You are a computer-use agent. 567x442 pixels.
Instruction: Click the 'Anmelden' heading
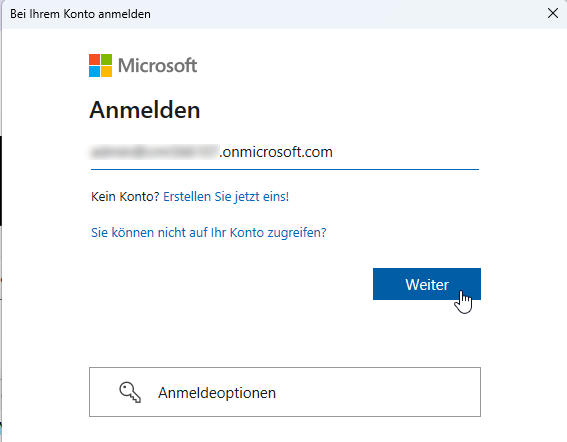[x=145, y=110]
